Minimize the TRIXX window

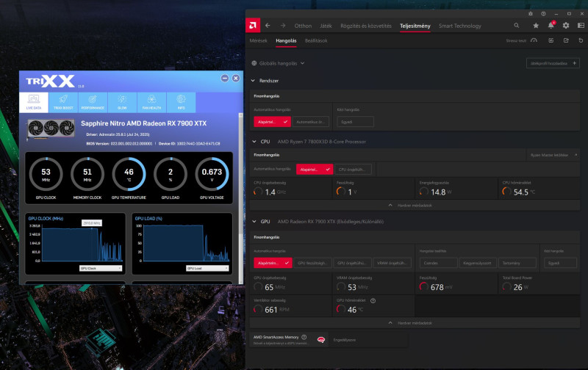pos(225,79)
